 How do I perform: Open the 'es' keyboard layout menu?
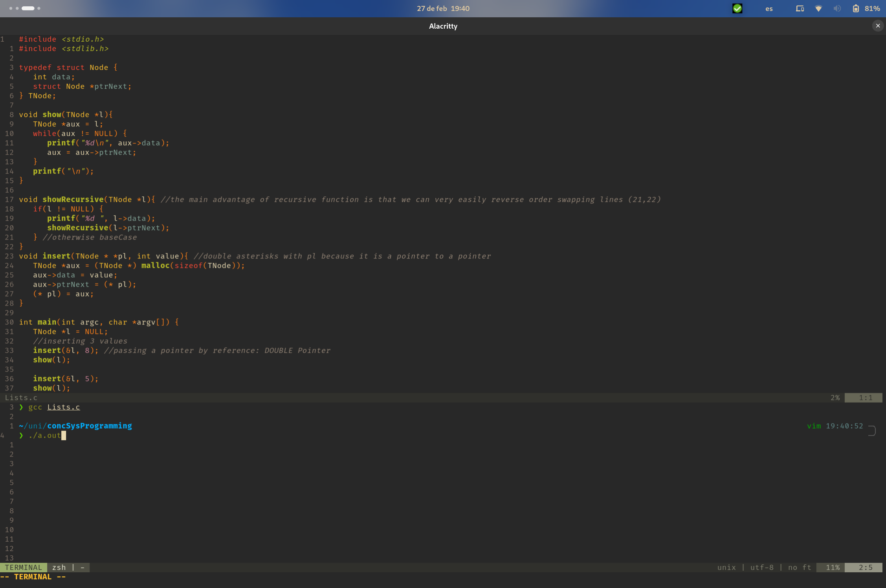(x=769, y=9)
